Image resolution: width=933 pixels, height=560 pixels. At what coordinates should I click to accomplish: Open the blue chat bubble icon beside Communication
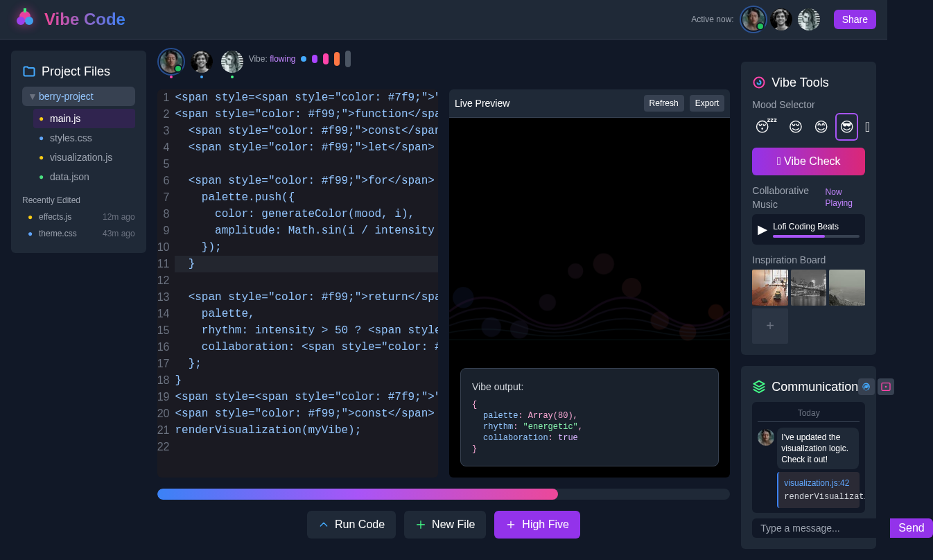(866, 387)
